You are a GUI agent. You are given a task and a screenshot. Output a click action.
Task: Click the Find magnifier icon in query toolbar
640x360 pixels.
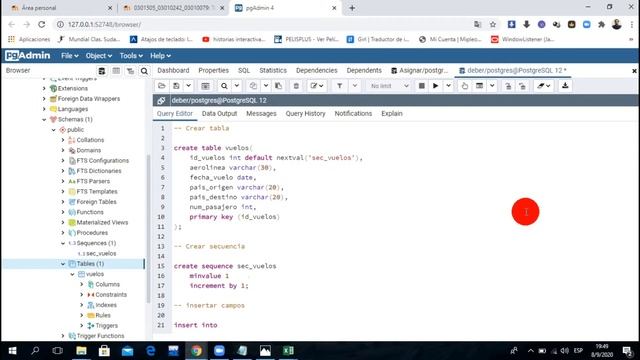[224, 86]
